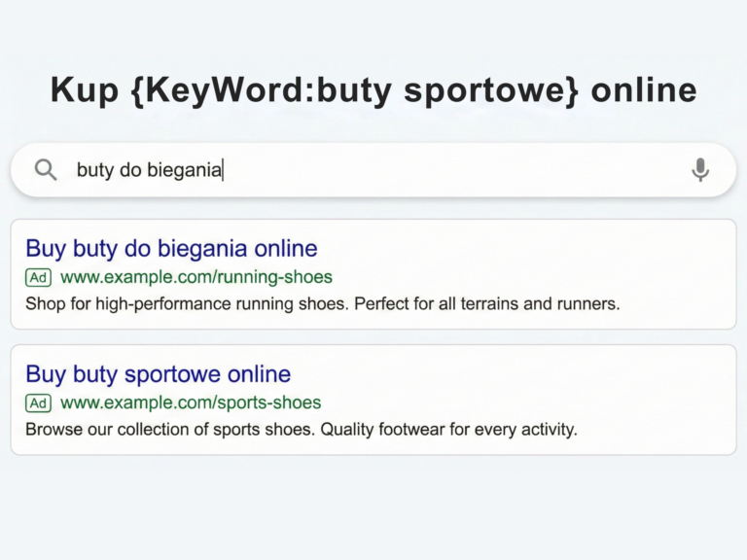The image size is (747, 560).
Task: Activate the microphone voice search icon
Action: (x=700, y=170)
